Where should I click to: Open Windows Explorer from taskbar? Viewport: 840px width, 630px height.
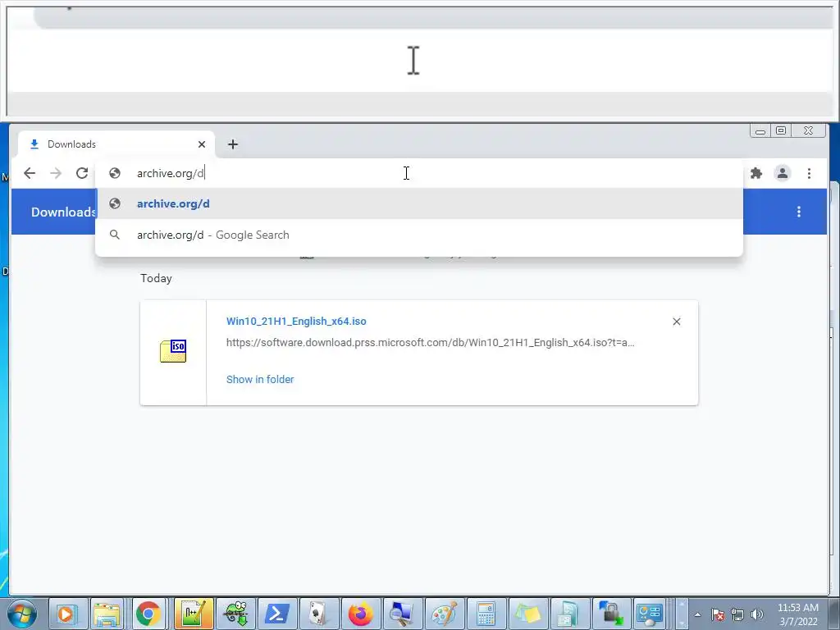(107, 614)
